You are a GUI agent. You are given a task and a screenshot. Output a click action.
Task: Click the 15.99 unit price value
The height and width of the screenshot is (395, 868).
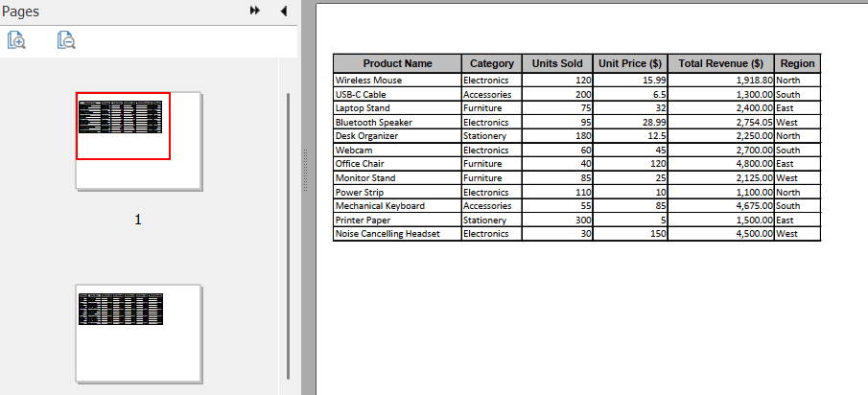654,81
